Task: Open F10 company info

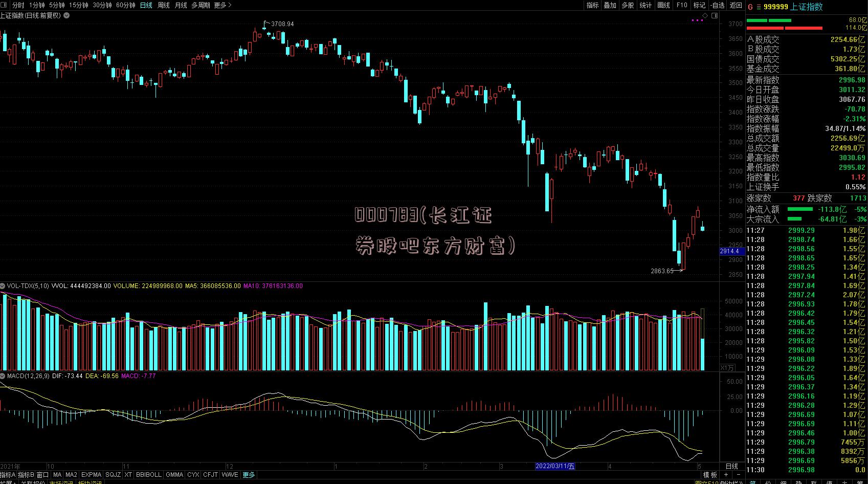Action: [682, 5]
